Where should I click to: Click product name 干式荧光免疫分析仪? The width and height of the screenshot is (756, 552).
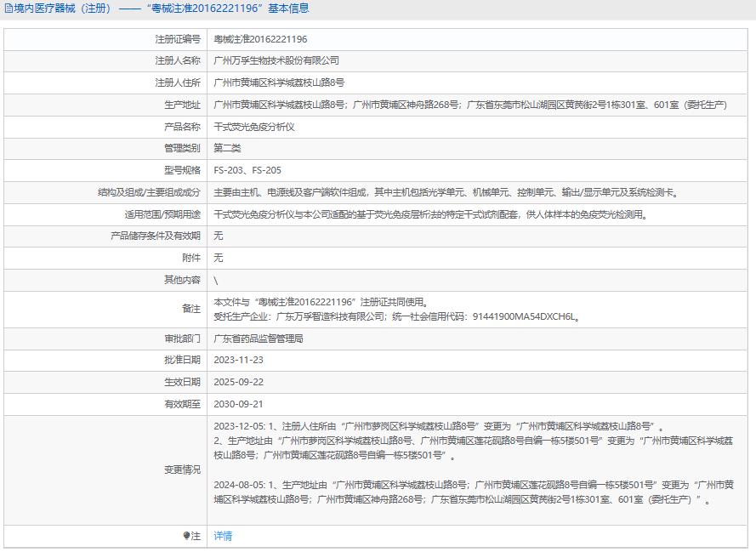point(254,127)
